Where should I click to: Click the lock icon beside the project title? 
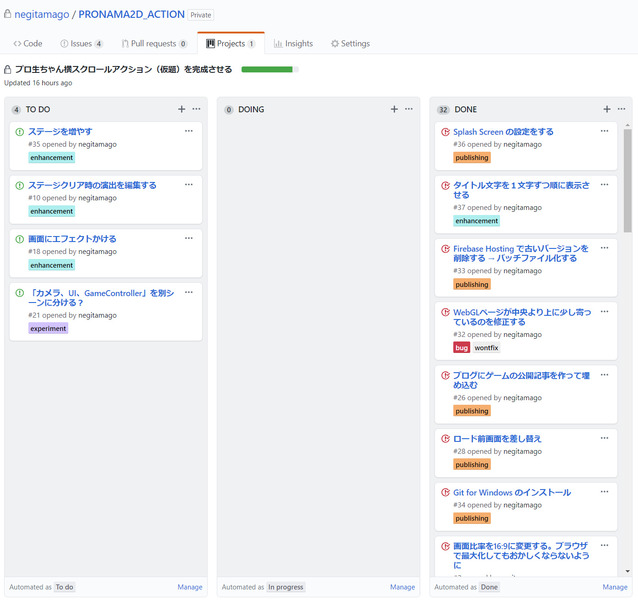[7, 70]
